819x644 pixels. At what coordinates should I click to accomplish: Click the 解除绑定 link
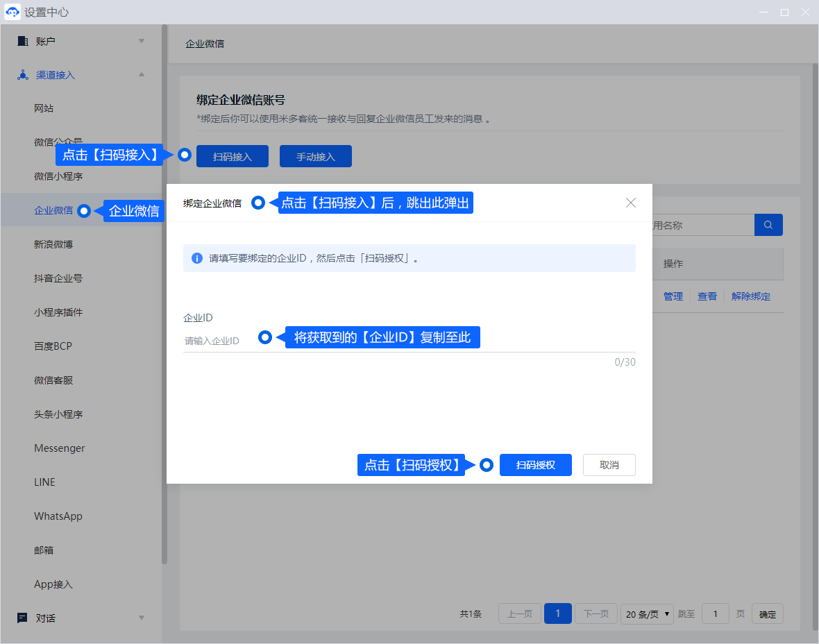(750, 296)
